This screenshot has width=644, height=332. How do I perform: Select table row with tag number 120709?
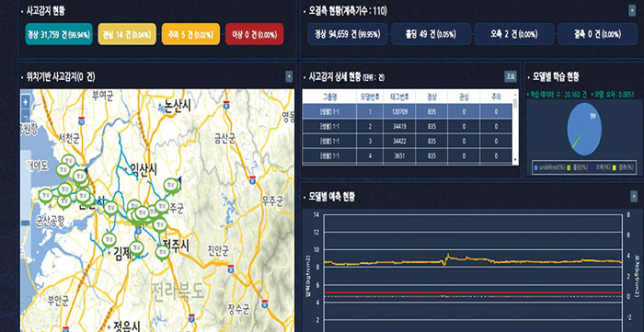(408, 111)
